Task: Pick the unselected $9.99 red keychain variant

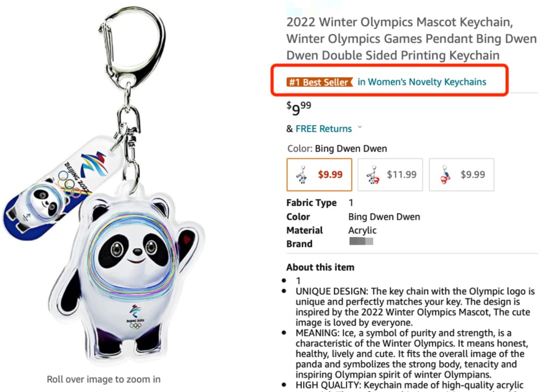Action: point(461,175)
